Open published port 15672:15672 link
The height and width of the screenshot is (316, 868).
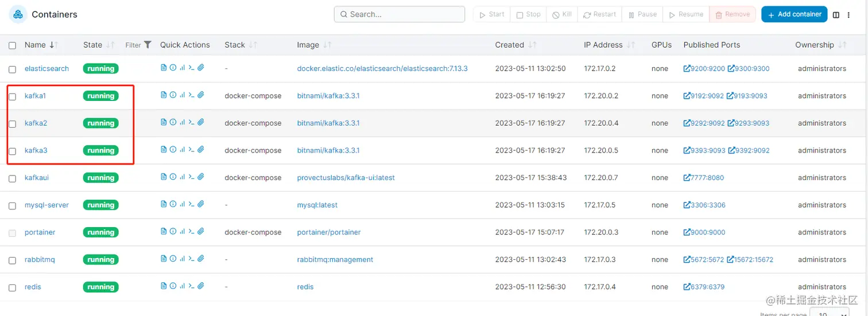(750, 260)
